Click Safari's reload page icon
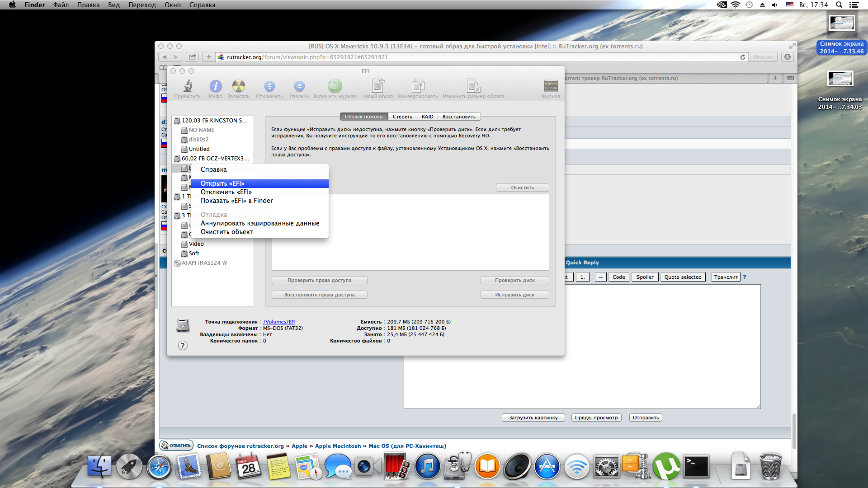This screenshot has height=488, width=868. click(x=742, y=57)
